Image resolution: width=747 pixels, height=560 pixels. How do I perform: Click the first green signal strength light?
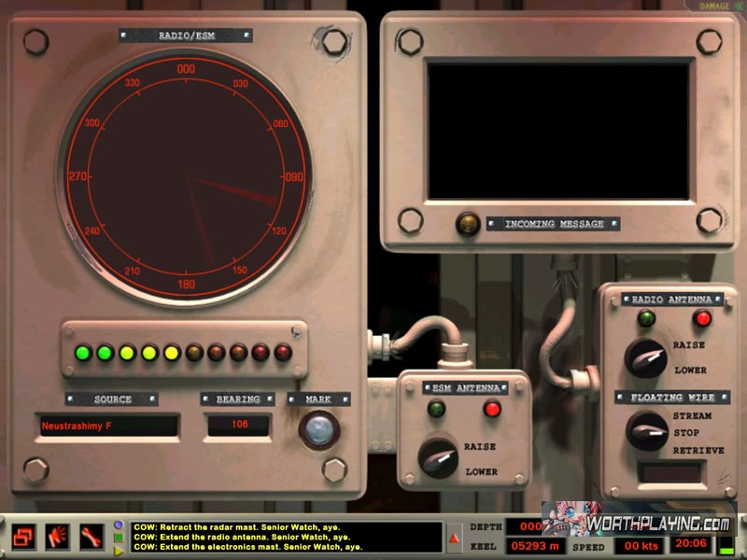tap(82, 353)
